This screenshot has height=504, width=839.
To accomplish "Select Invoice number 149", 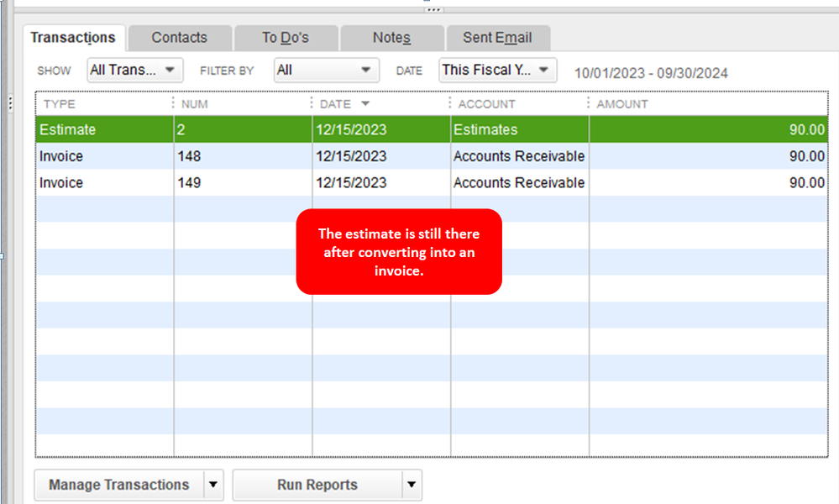I will [x=243, y=183].
